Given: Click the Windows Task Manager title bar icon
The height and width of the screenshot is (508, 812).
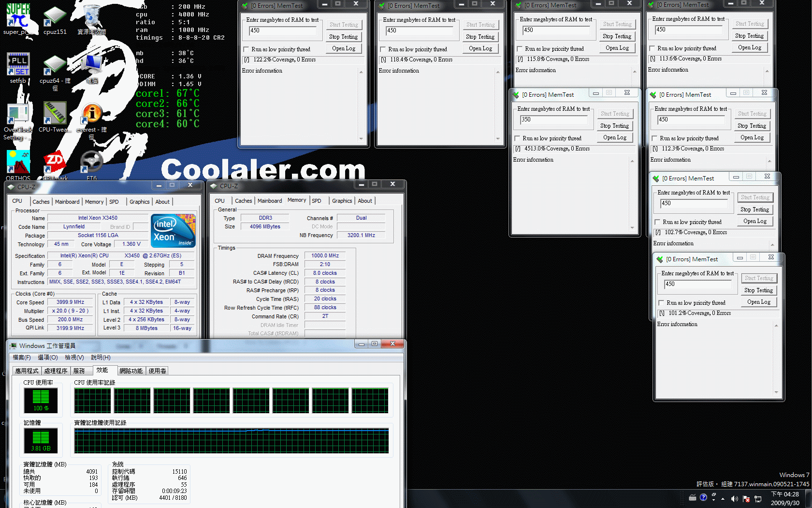Looking at the screenshot, I should (13, 345).
